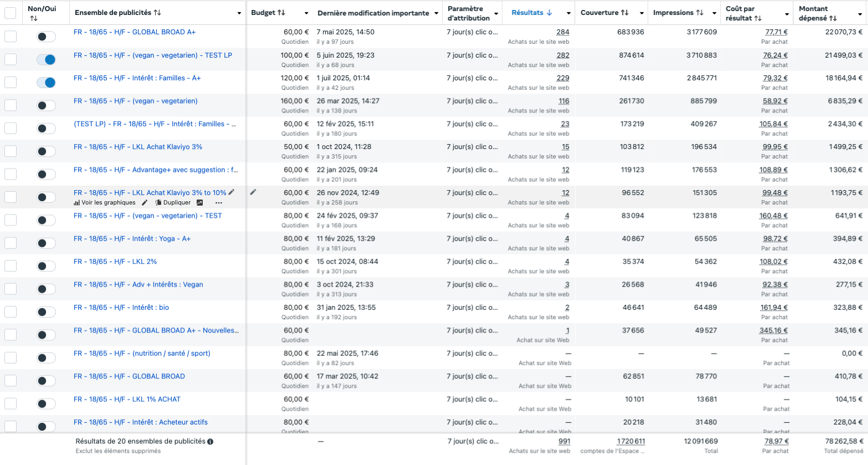Open the Impressions column dropdown arrow

pyautogui.click(x=714, y=13)
